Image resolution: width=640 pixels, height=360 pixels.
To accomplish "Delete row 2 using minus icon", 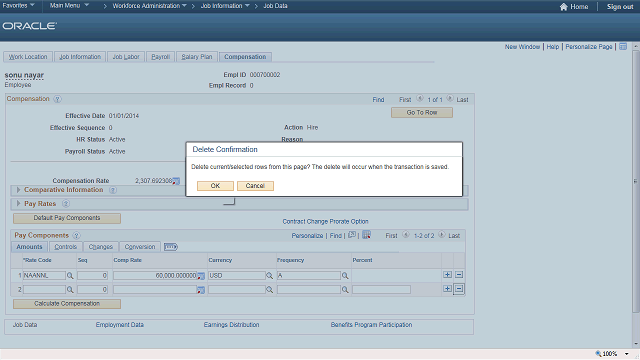I will tap(459, 289).
